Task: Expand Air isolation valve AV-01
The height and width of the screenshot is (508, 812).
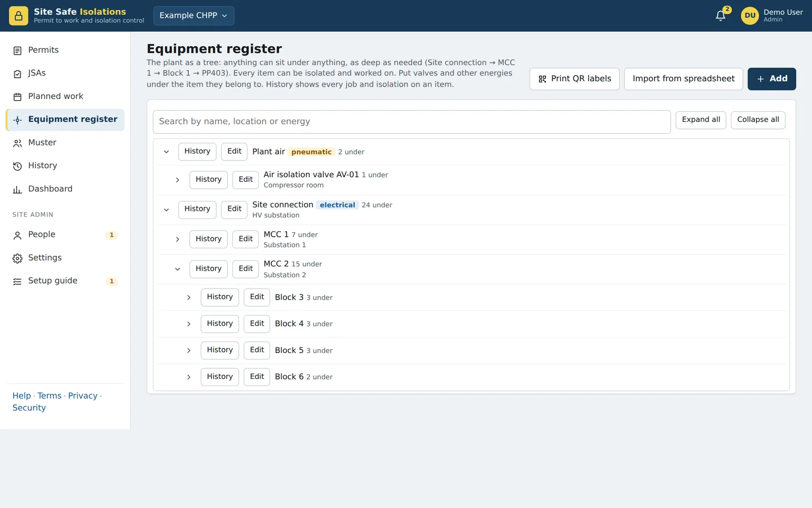Action: 178,180
